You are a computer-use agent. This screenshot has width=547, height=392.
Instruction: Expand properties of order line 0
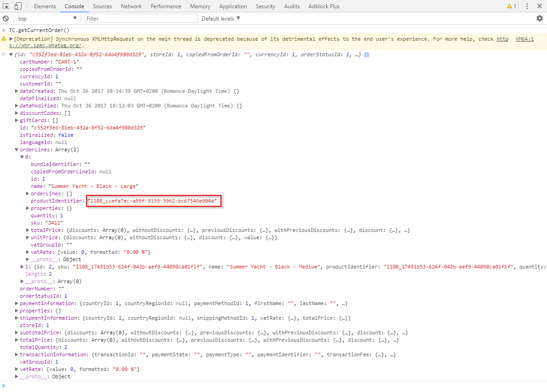(x=27, y=208)
